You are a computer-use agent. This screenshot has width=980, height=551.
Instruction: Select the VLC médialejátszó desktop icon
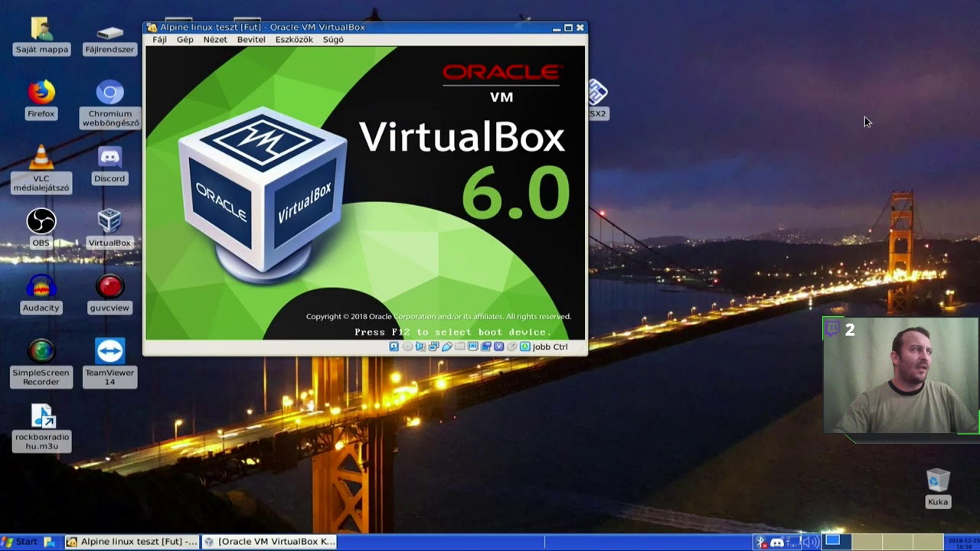click(41, 169)
